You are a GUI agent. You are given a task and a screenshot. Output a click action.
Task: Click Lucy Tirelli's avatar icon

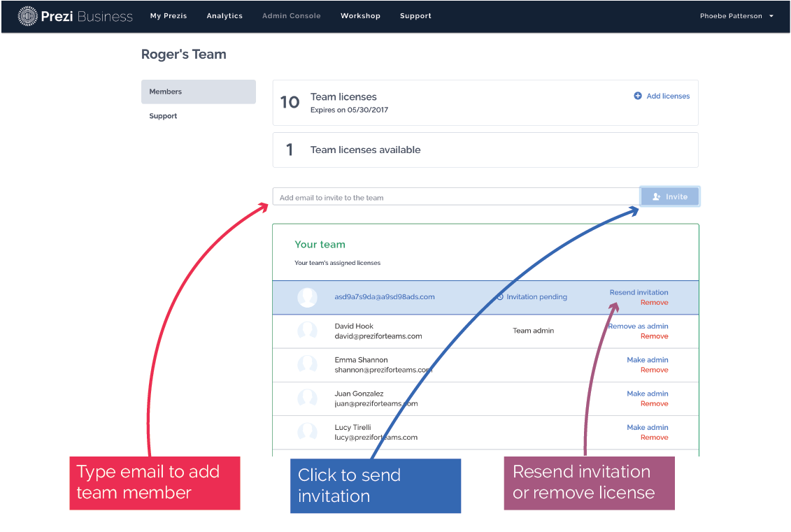[307, 431]
